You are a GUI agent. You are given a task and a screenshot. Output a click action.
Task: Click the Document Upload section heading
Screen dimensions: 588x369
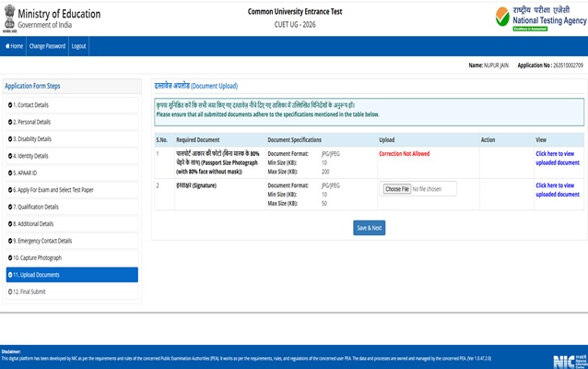[x=195, y=86]
